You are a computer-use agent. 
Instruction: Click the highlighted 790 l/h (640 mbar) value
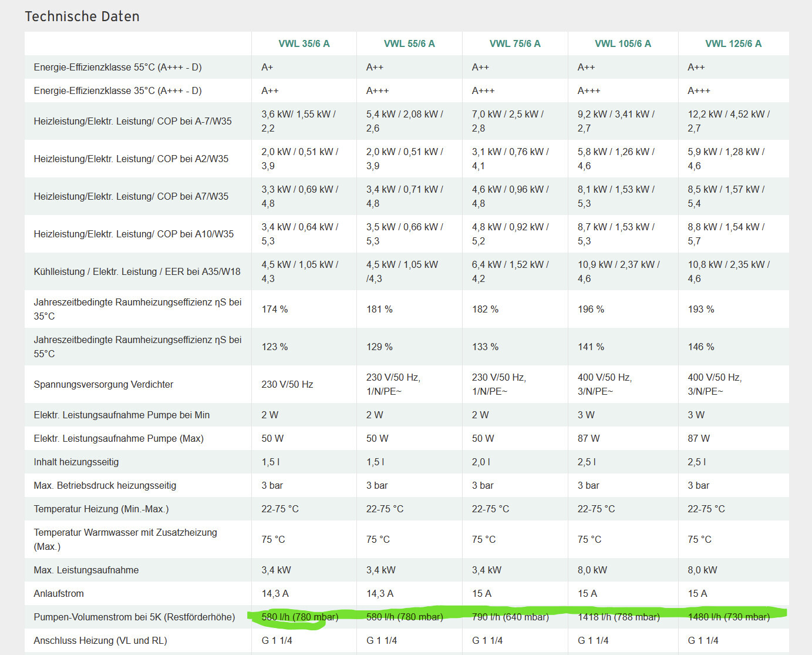tap(510, 617)
